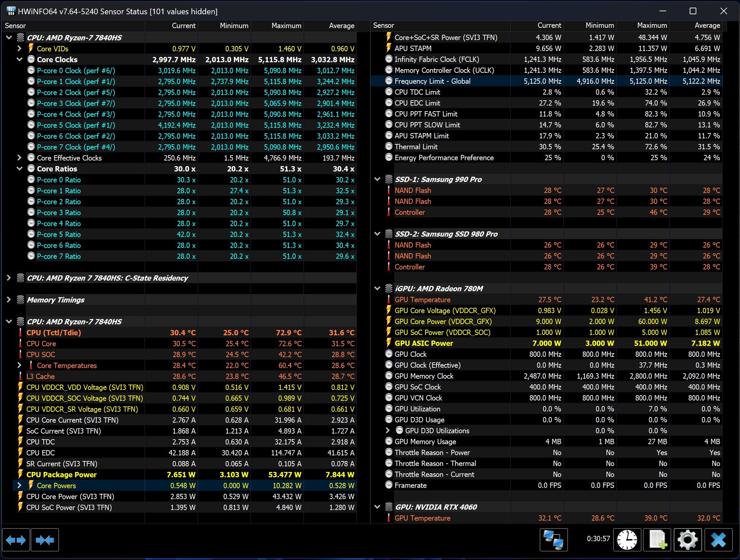Click the HWiNFO64 title bar app icon

click(11, 11)
